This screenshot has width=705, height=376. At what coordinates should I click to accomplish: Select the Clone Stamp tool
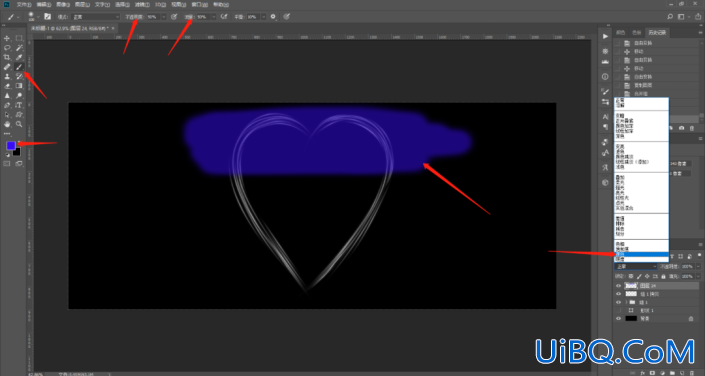[x=7, y=76]
